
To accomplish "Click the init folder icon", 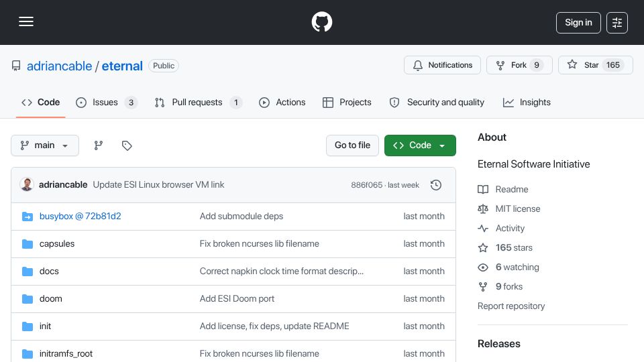I will click(28, 326).
